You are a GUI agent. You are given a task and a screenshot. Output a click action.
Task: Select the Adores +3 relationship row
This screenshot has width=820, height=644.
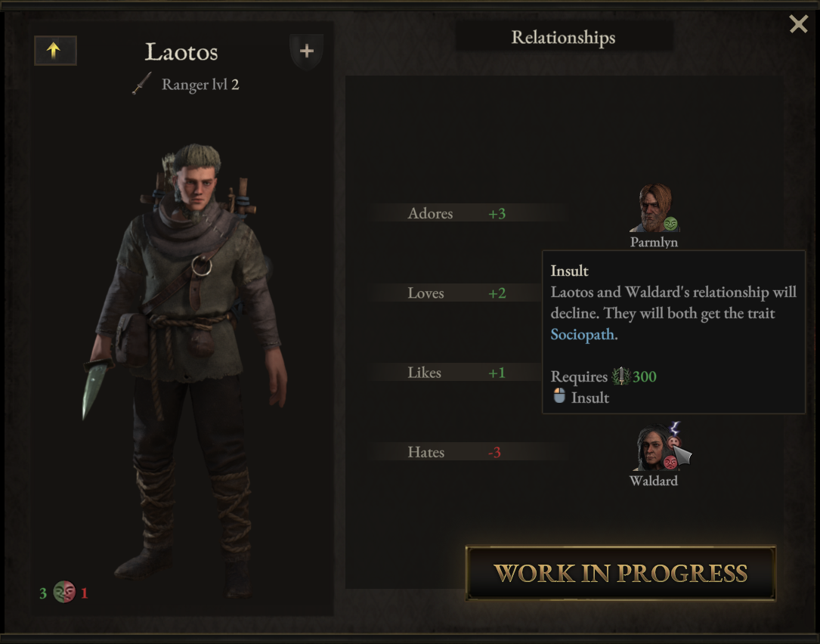coord(468,213)
